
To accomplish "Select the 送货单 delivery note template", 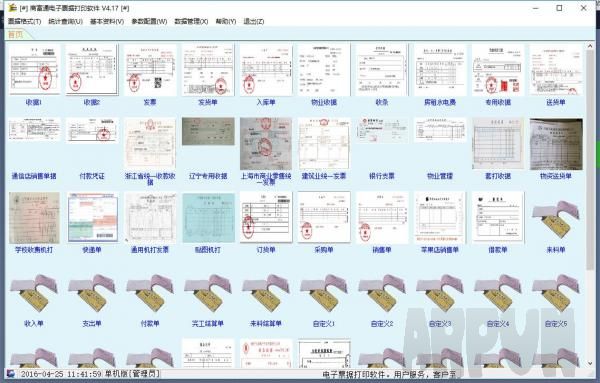I will click(x=556, y=70).
